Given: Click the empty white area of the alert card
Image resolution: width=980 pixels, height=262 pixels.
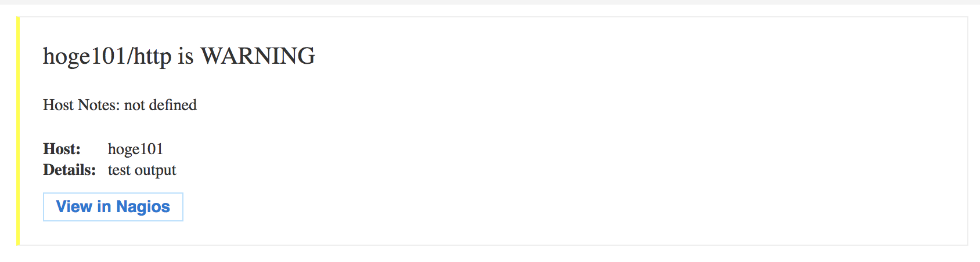Looking at the screenshot, I should [x=581, y=145].
